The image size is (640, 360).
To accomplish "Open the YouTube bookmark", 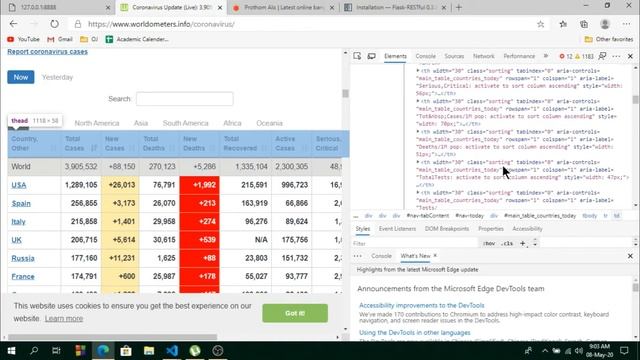I will pos(23,39).
